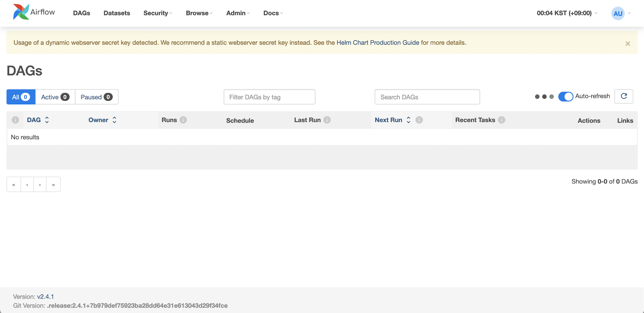Click the DAGs page heading

coord(24,71)
